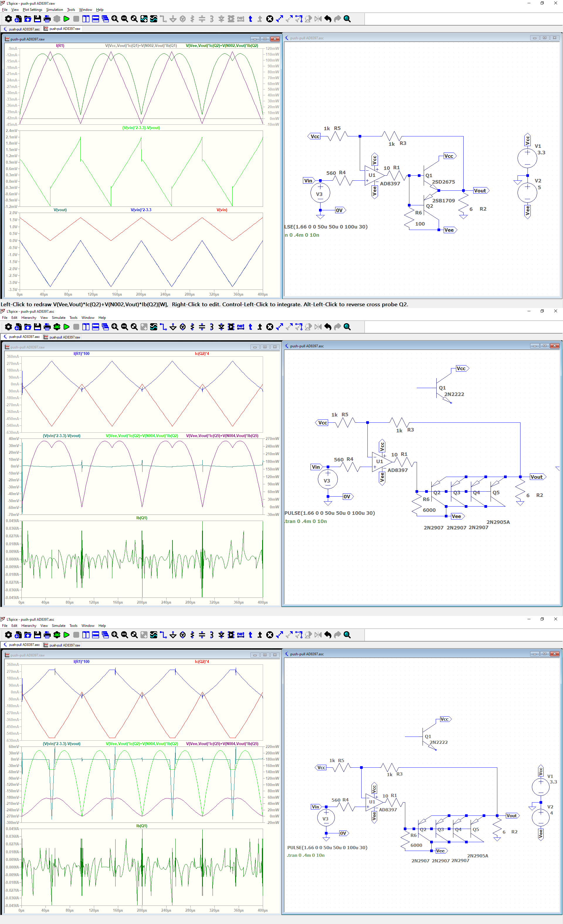Select Ground tool in middle window toolbar
Viewport: 563px width, 924px height.
coord(173,326)
